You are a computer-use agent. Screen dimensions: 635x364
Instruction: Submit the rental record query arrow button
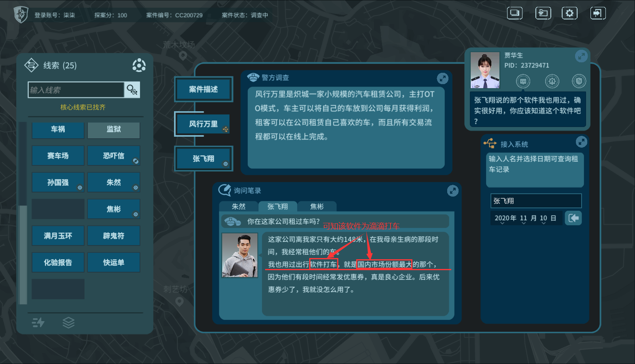coord(573,218)
